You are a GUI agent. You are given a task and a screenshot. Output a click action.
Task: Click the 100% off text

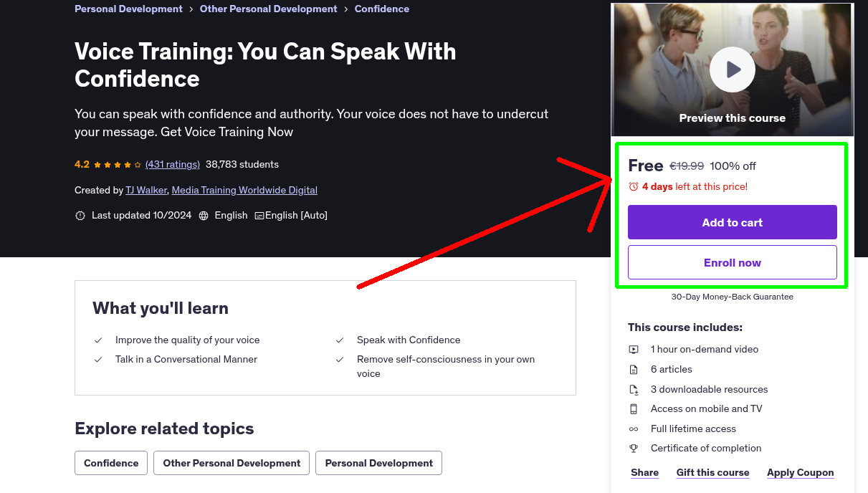click(733, 166)
